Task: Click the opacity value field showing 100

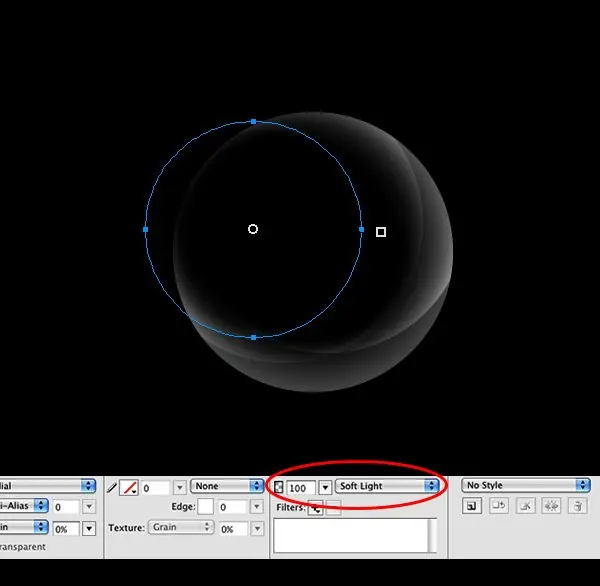Action: click(300, 487)
